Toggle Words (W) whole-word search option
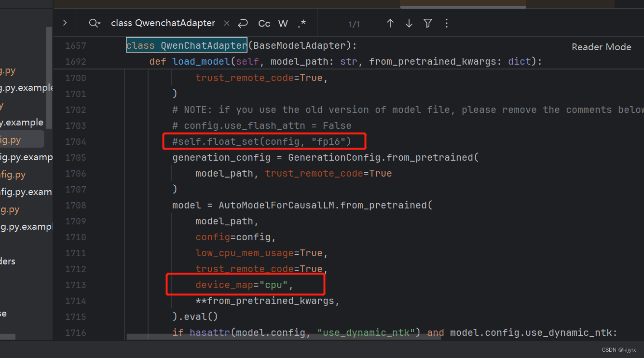Viewport: 644px width, 358px height. tap(283, 24)
